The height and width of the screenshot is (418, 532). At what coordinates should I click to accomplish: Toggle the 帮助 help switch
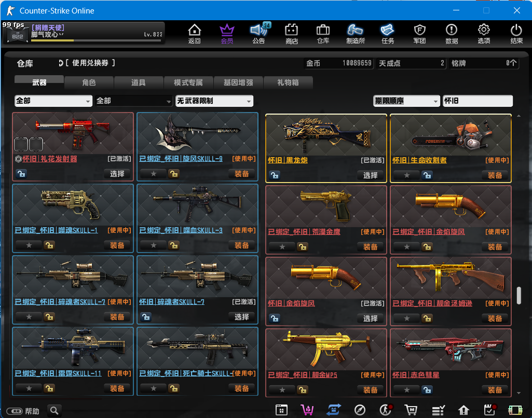(x=15, y=411)
